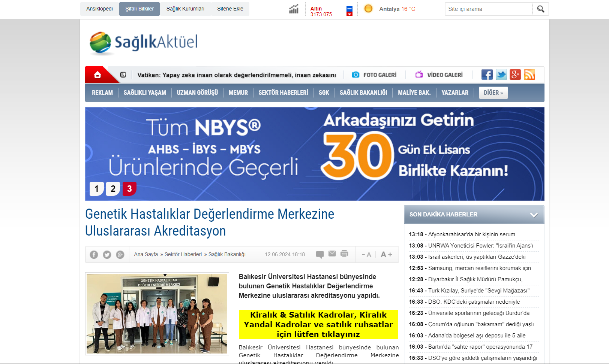Print the article with the printer icon

[x=344, y=254]
